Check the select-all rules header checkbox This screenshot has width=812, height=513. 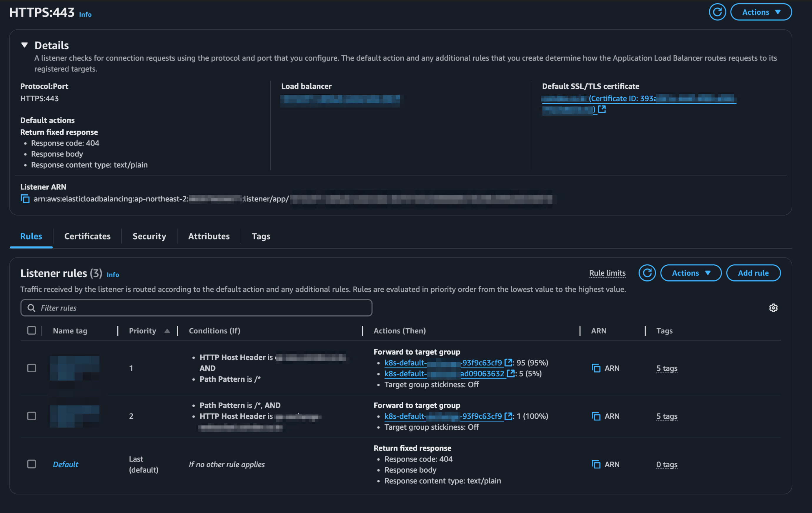(x=31, y=330)
